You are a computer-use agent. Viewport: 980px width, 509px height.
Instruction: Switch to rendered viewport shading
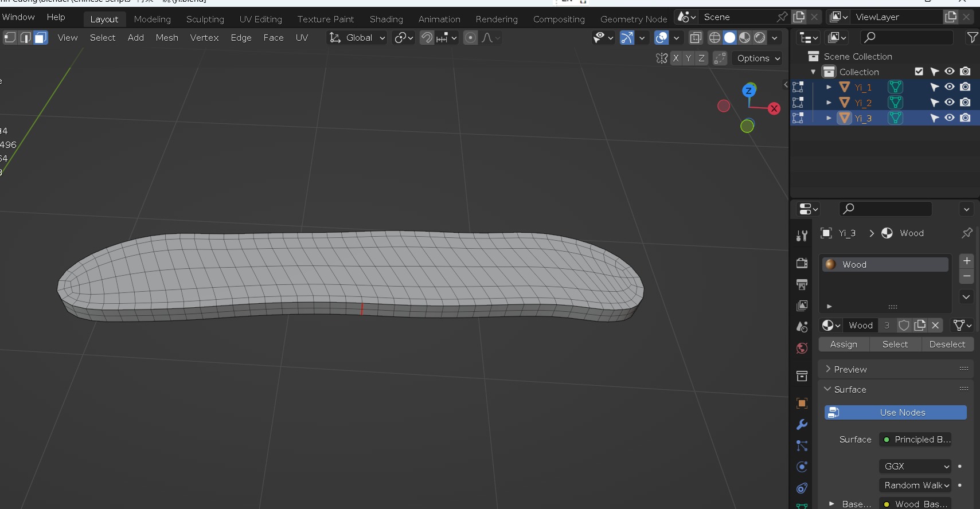[x=759, y=38]
